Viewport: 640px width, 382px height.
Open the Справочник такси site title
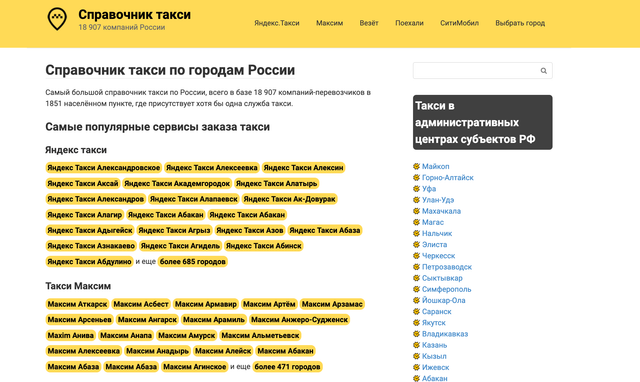tap(134, 15)
